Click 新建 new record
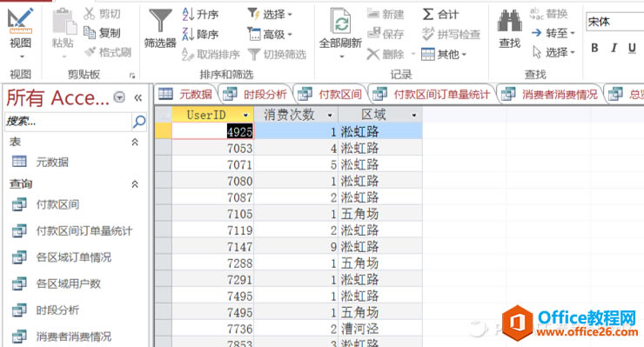The height and width of the screenshot is (347, 644). tap(386, 15)
